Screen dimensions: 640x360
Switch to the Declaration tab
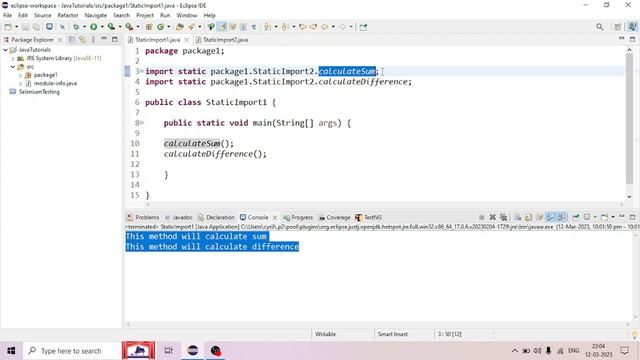point(216,217)
